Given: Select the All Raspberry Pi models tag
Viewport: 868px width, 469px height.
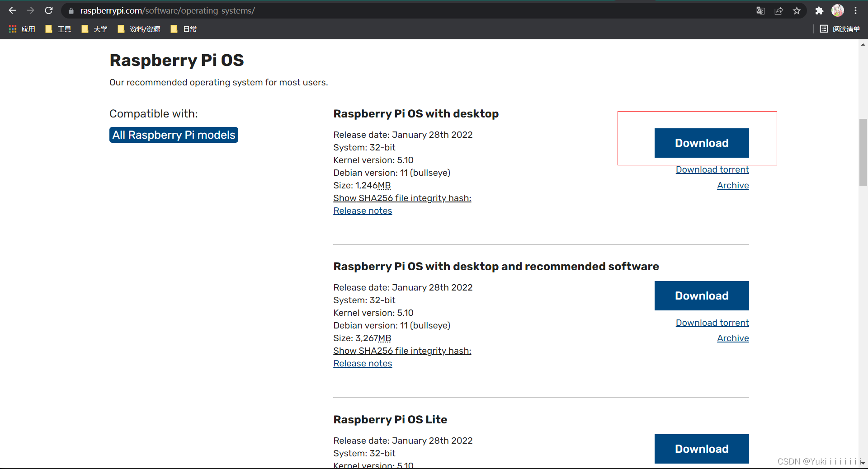Looking at the screenshot, I should (x=174, y=135).
